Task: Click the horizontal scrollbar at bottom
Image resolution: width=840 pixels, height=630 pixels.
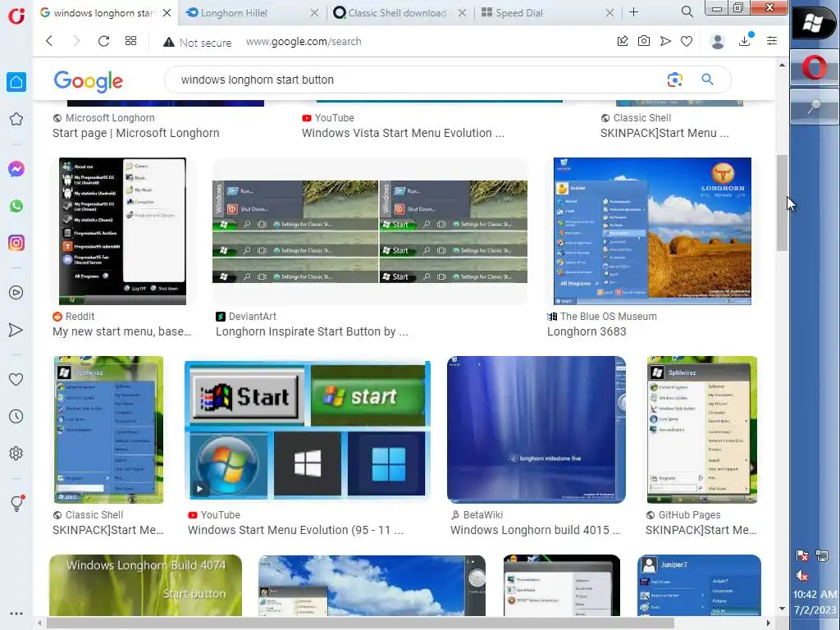Action: [x=360, y=623]
